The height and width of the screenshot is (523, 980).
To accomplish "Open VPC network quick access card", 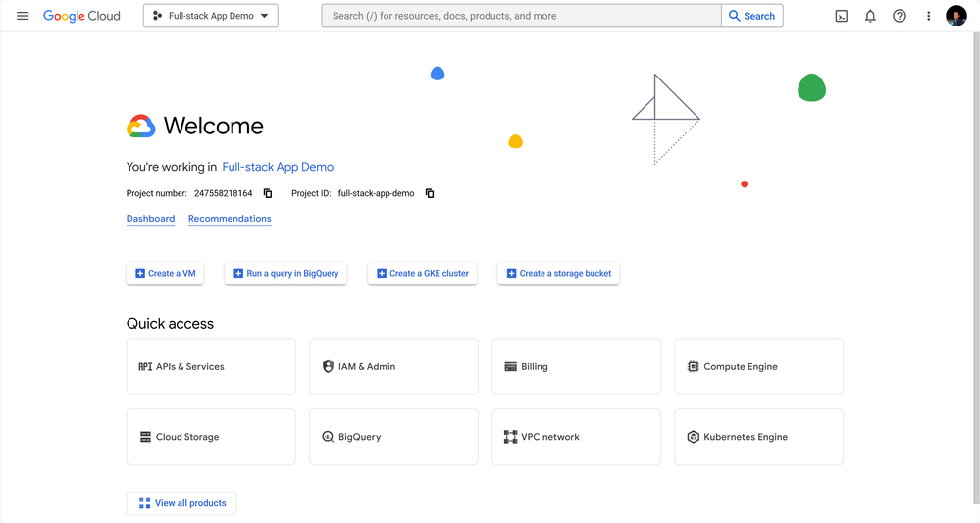I will click(576, 437).
